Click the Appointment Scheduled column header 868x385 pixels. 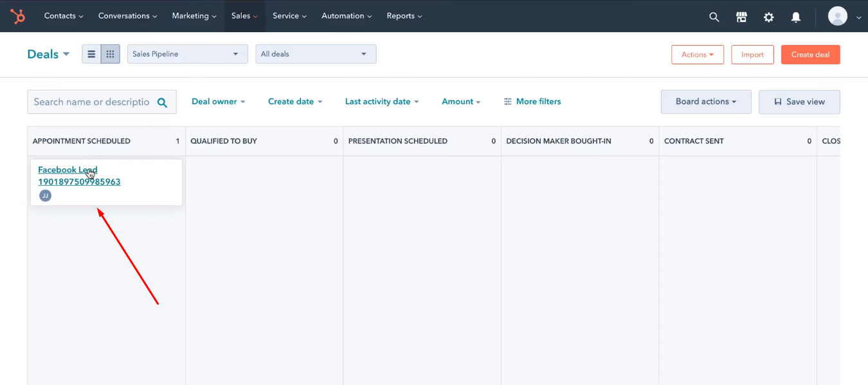click(106, 141)
